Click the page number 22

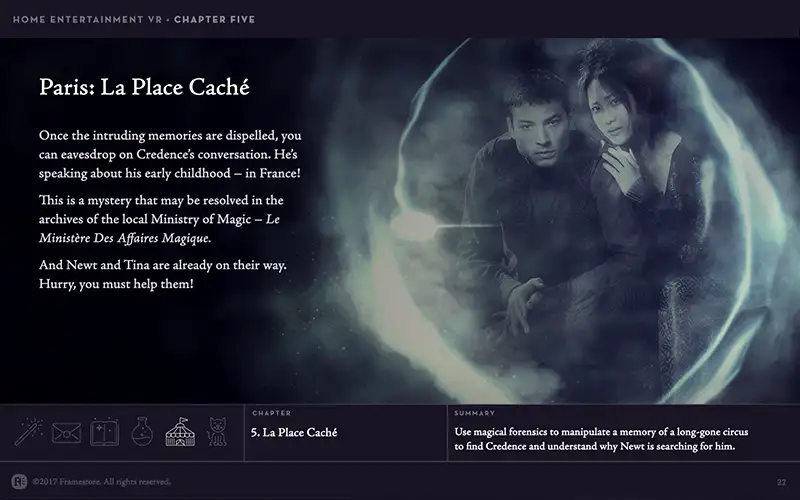point(782,482)
